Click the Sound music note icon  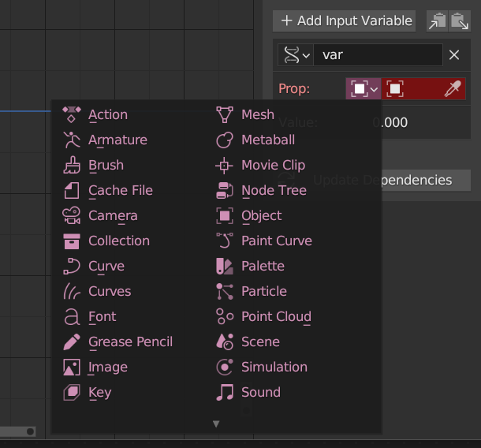coord(225,392)
